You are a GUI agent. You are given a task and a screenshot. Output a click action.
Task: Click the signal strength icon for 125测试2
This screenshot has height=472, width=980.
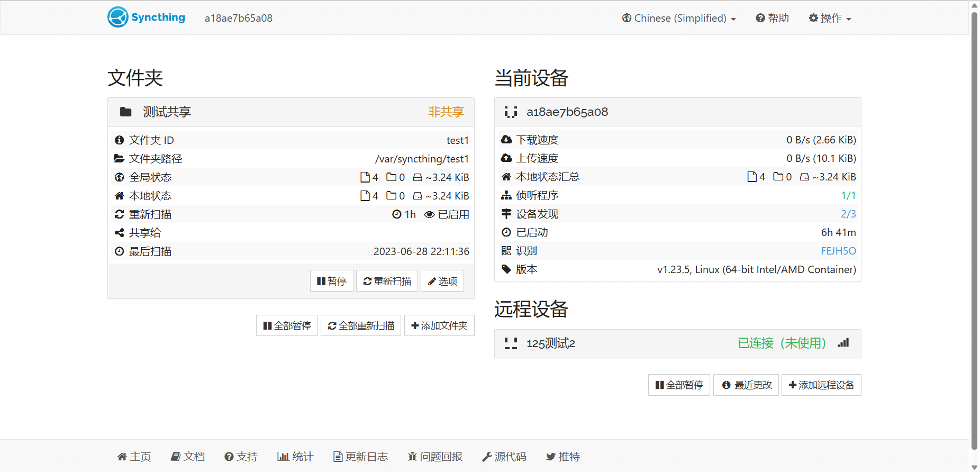843,343
